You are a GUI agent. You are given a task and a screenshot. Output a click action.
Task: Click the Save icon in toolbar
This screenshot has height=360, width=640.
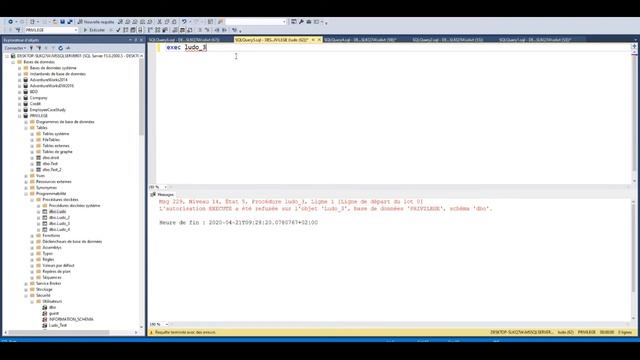coord(62,22)
